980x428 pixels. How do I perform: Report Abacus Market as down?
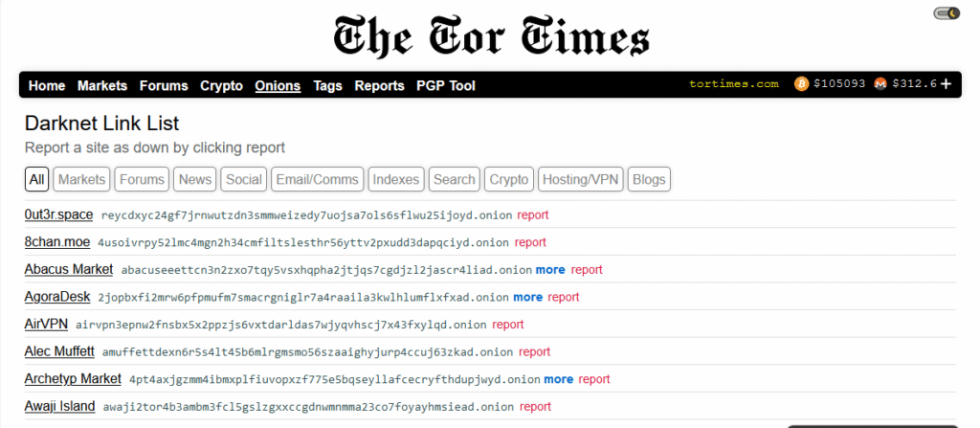tap(587, 270)
